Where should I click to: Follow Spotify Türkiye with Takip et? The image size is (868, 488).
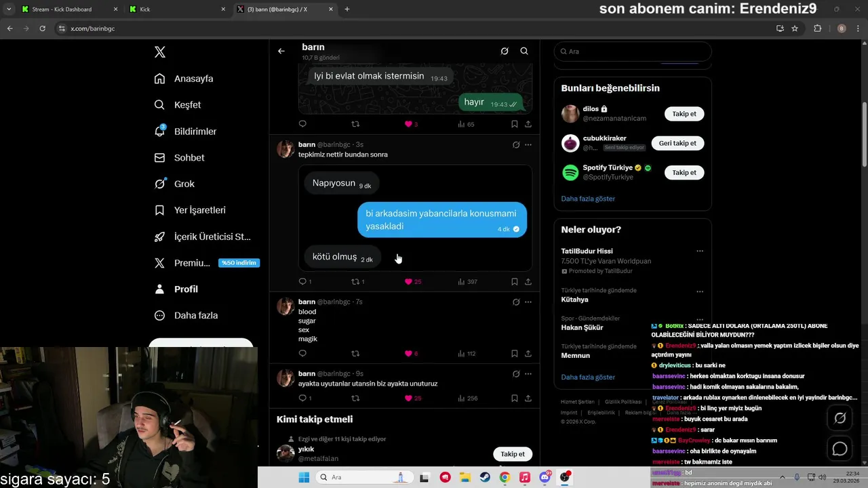pyautogui.click(x=684, y=172)
